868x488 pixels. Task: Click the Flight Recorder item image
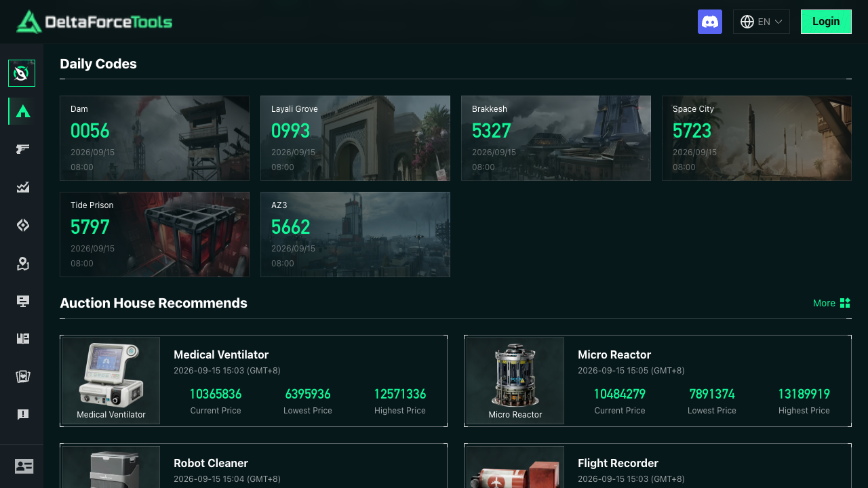[x=515, y=467]
